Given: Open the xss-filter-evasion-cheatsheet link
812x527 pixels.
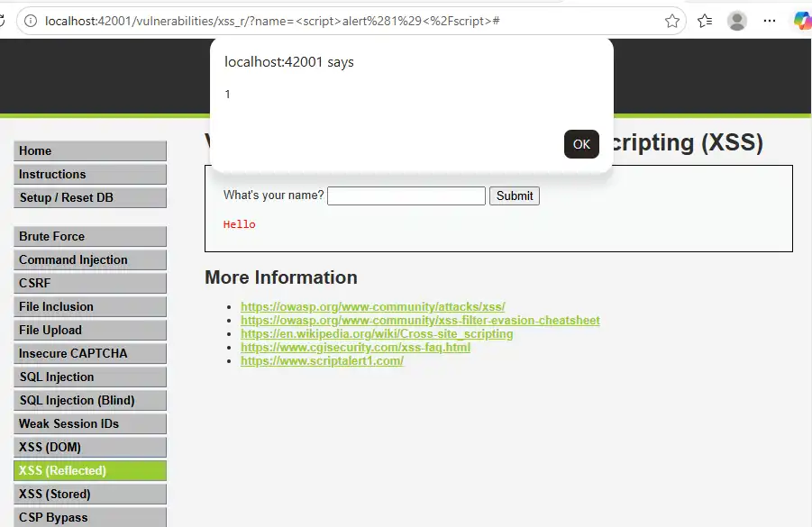Looking at the screenshot, I should pos(420,320).
